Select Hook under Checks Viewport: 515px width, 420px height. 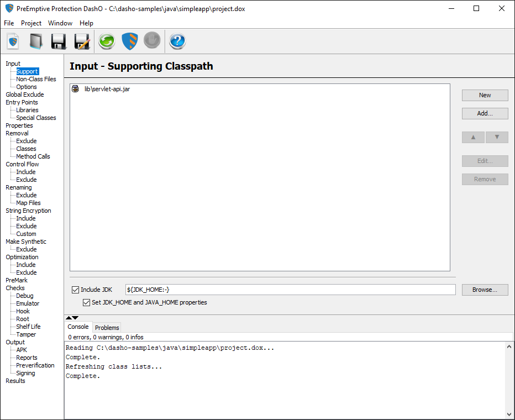click(x=23, y=311)
